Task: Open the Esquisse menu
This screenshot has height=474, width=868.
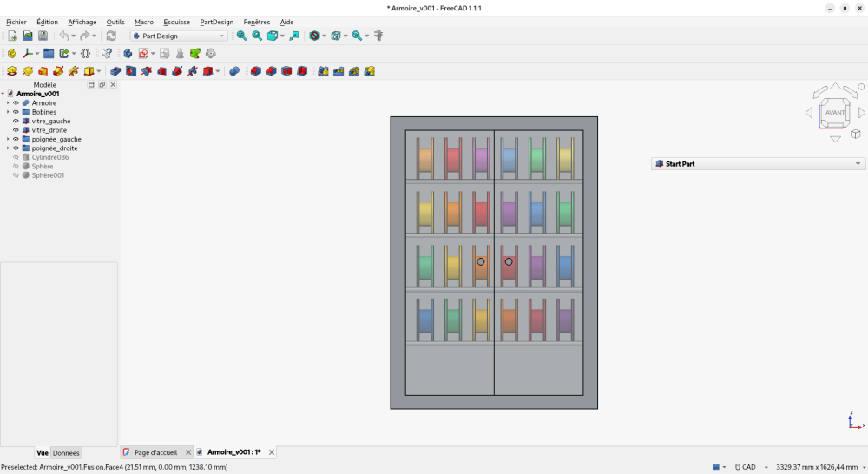Action: 176,23
